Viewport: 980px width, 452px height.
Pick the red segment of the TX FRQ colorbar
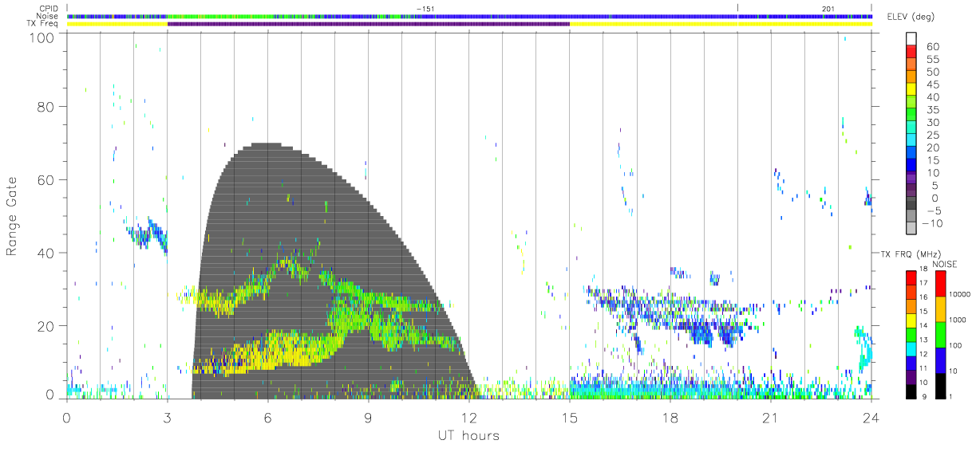click(x=912, y=277)
